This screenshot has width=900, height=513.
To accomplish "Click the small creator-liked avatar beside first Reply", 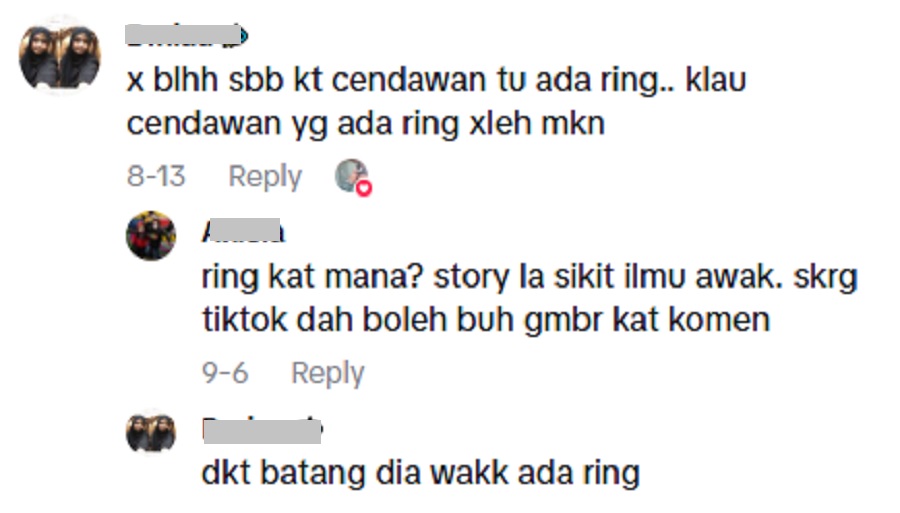I will click(351, 175).
